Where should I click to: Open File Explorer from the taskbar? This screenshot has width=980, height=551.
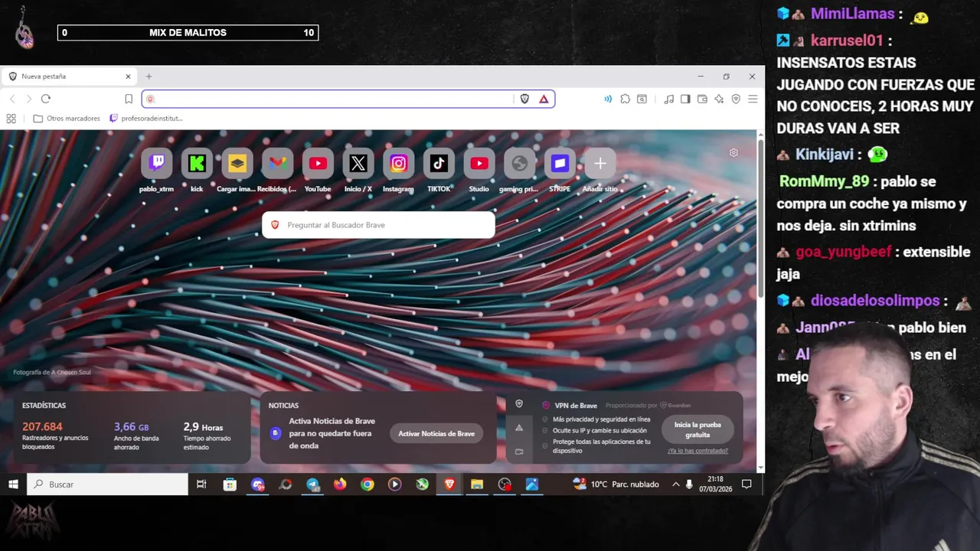(477, 484)
